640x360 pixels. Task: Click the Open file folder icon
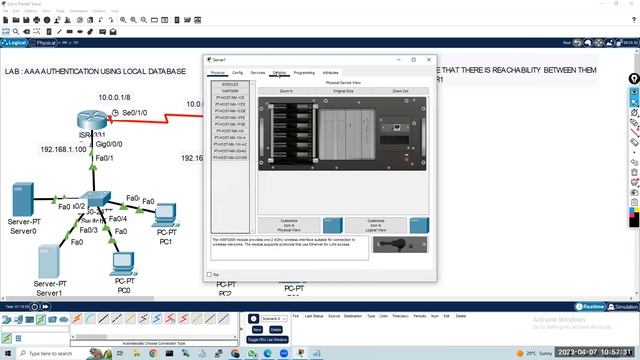(x=16, y=20)
